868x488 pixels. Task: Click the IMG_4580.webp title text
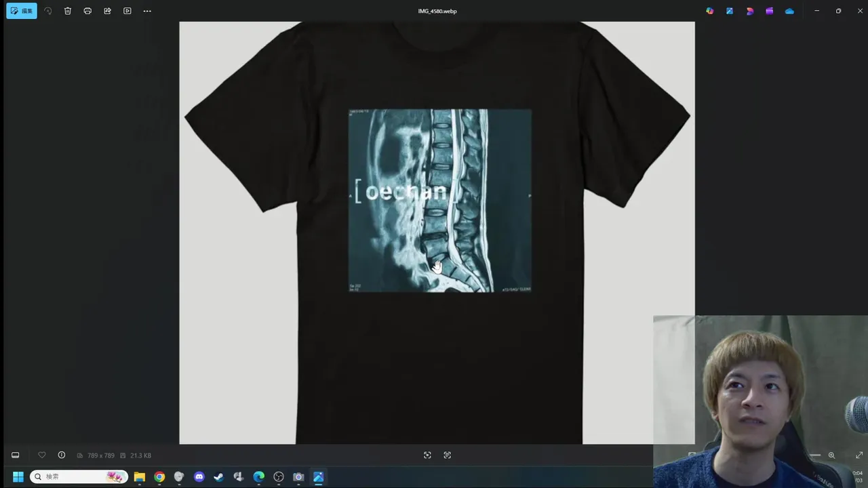tap(437, 11)
